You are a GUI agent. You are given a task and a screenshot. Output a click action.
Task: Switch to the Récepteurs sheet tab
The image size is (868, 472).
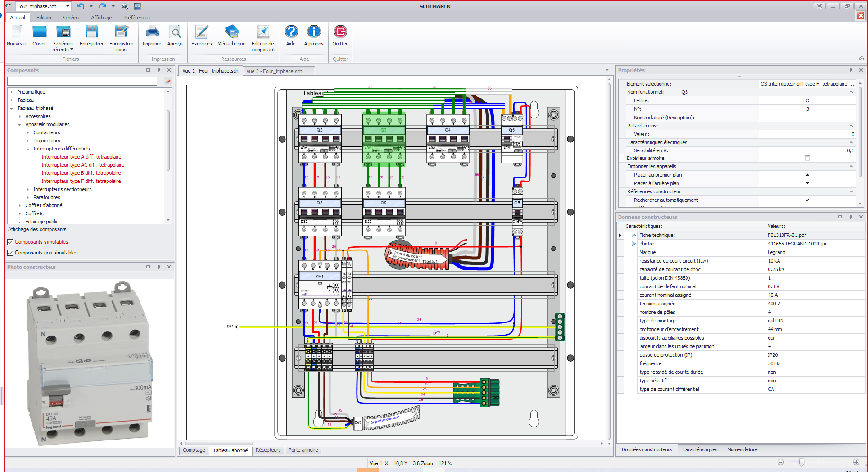tap(268, 450)
